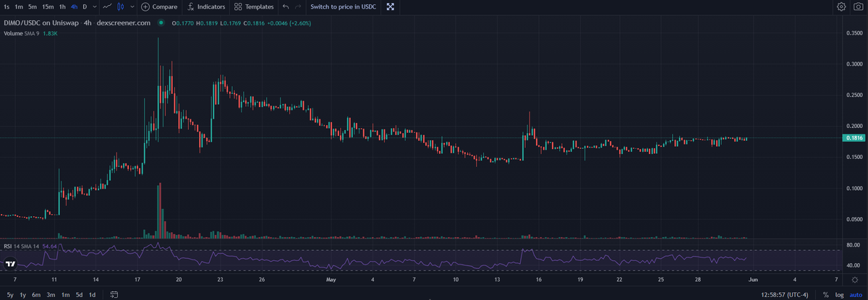Take a chart snapshot with camera icon
868x300 pixels.
(858, 7)
